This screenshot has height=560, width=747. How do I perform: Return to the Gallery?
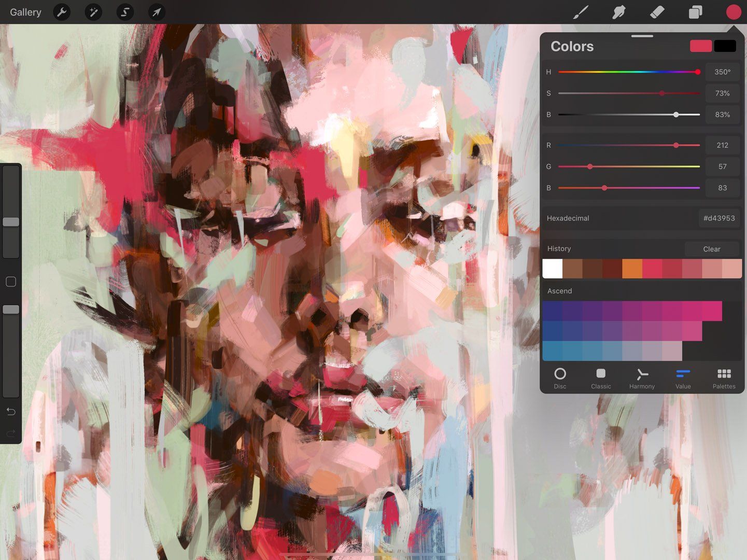point(25,12)
